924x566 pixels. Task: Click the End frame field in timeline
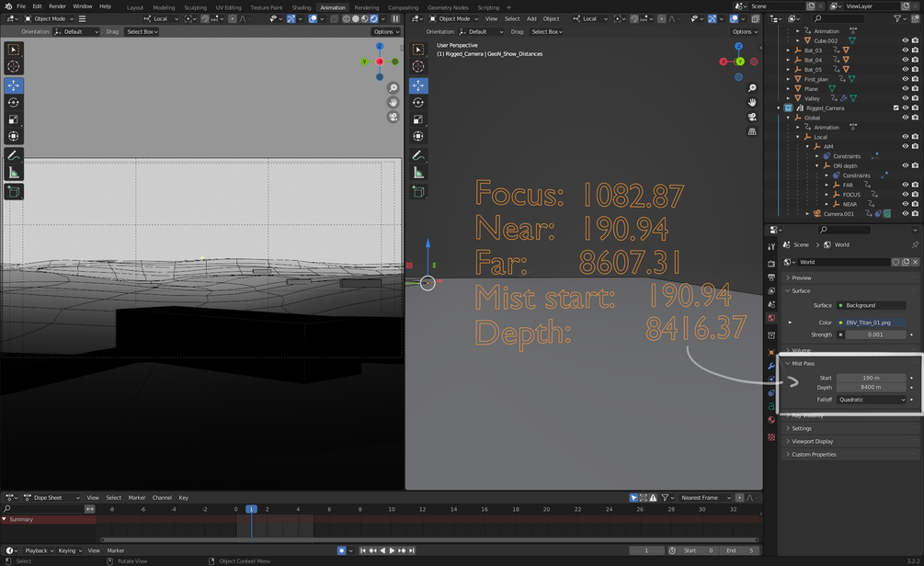(x=739, y=550)
